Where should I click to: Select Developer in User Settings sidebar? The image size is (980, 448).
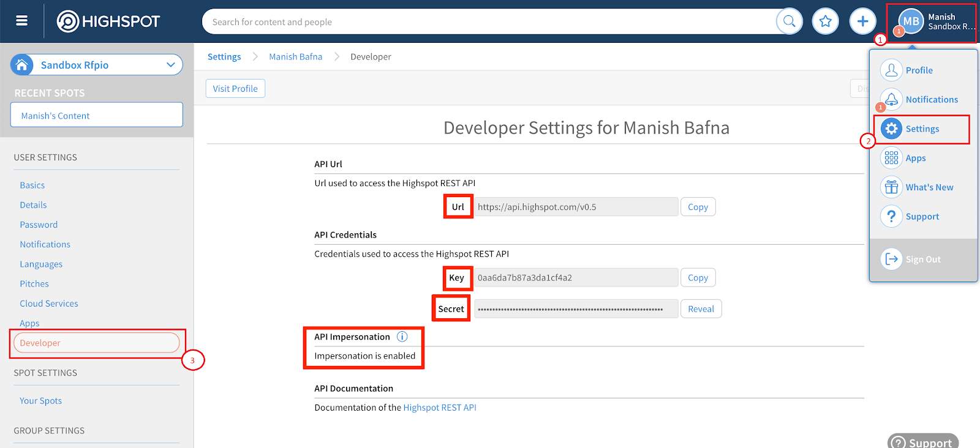click(40, 343)
